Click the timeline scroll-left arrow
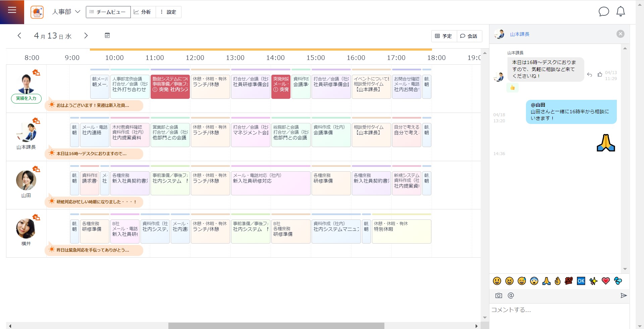The height and width of the screenshot is (329, 644). click(10, 326)
